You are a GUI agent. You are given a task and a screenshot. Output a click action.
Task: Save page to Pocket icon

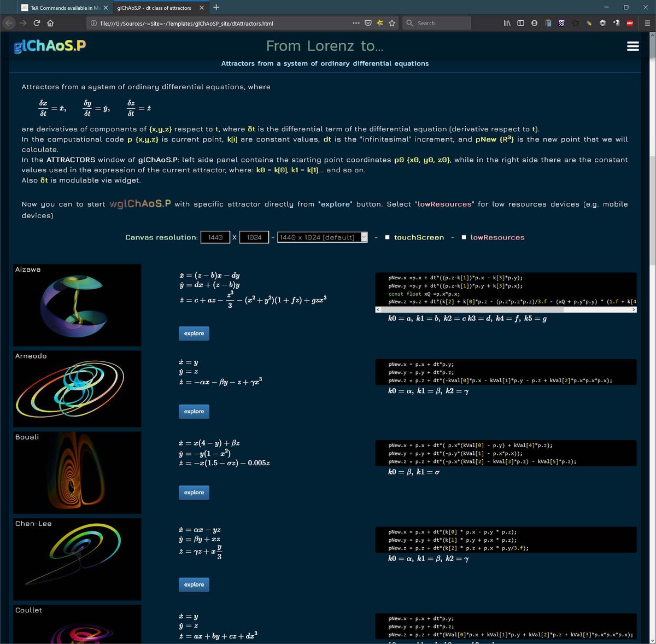pyautogui.click(x=368, y=23)
